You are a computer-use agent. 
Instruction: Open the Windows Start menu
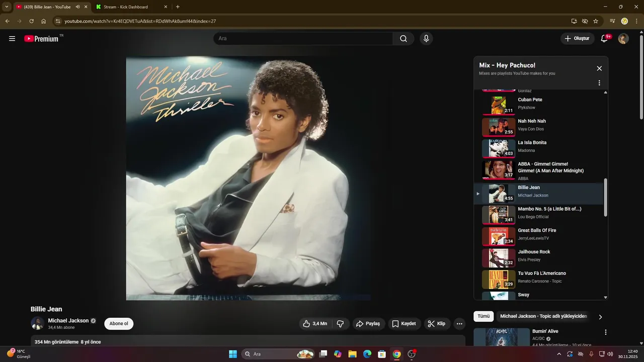[x=233, y=354]
